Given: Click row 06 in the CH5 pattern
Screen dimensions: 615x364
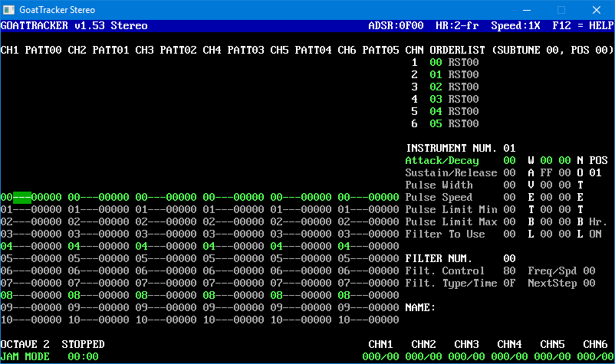Looking at the screenshot, I should [301, 271].
